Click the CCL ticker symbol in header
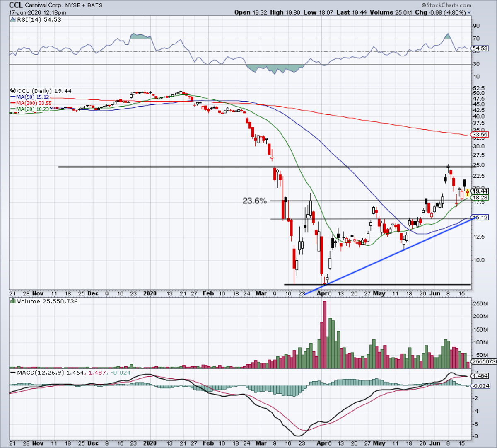 (16, 5)
